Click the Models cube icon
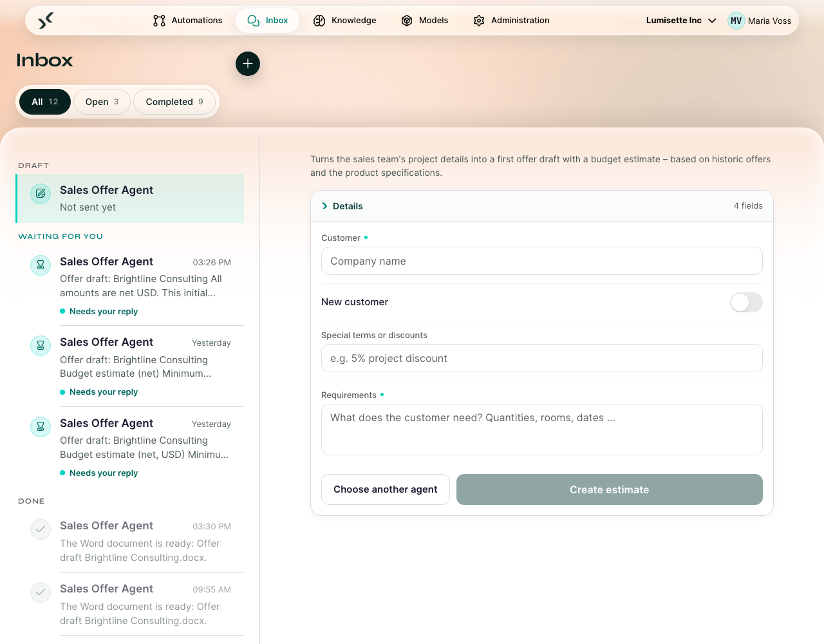The width and height of the screenshot is (824, 644). click(x=407, y=21)
